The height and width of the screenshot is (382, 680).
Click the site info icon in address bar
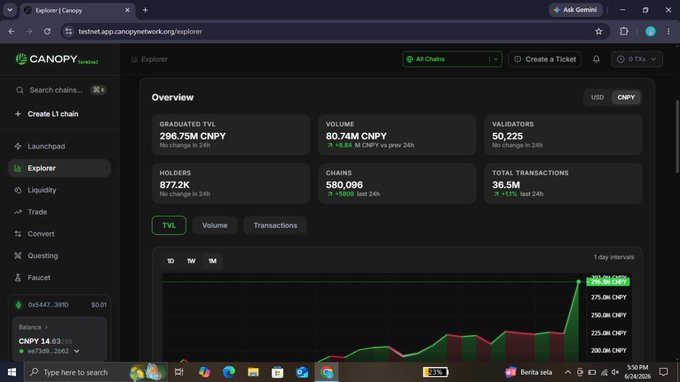point(69,31)
